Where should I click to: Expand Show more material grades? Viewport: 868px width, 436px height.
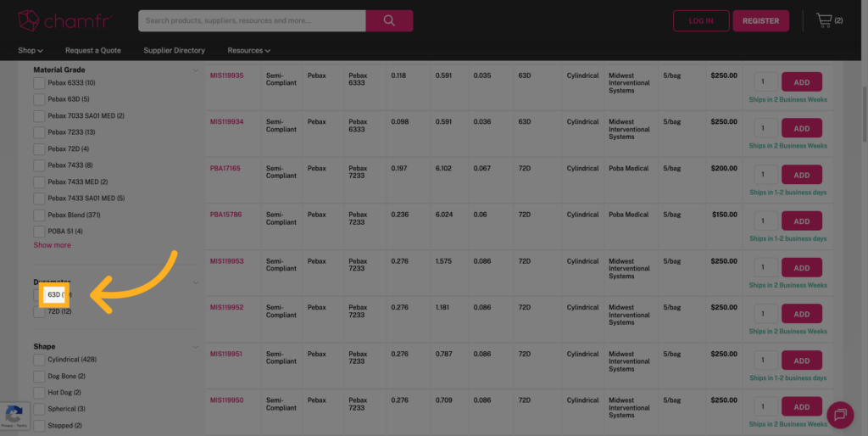pos(52,245)
